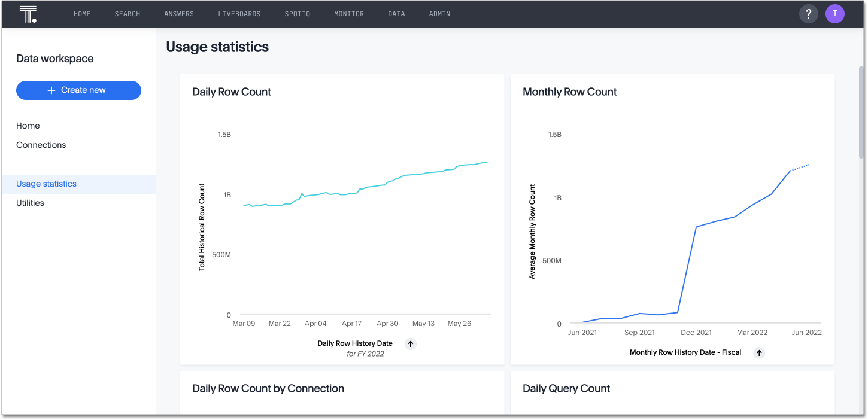This screenshot has width=868, height=420.
Task: Navigate to the Admin tab
Action: click(x=439, y=13)
